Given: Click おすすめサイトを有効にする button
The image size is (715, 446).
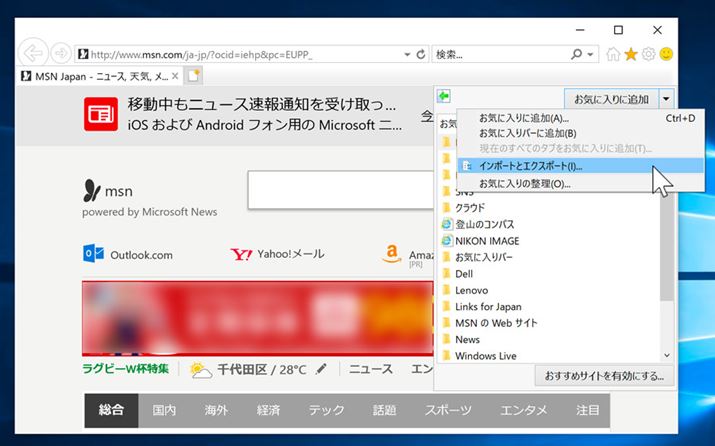Looking at the screenshot, I should (x=604, y=376).
